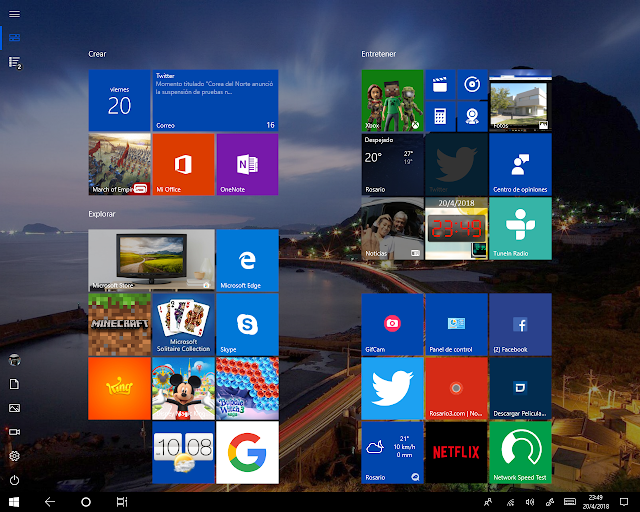
Task: Open the dark Twitter tile
Action: (x=456, y=164)
